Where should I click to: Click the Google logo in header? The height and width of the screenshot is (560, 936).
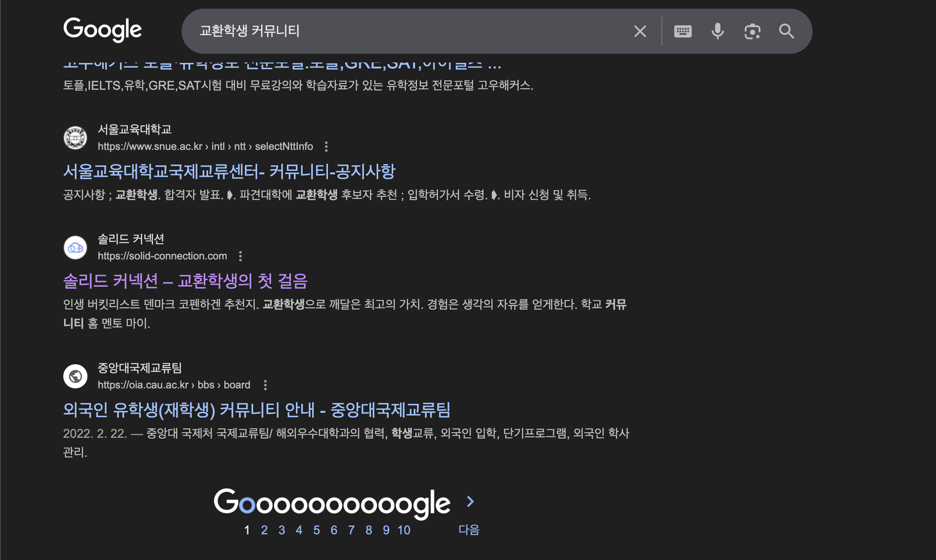point(102,30)
